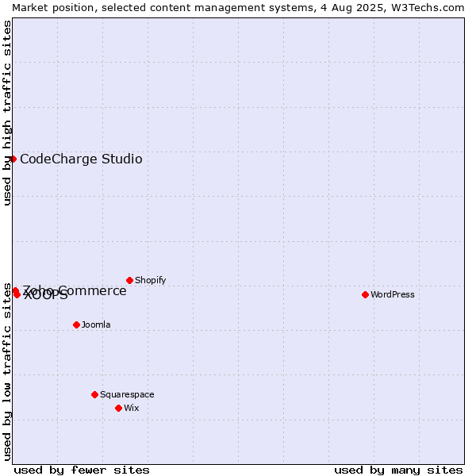This screenshot has height=476, width=476.
Task: Click the 'used by low traffic sites' axis label
Action: tap(6, 372)
